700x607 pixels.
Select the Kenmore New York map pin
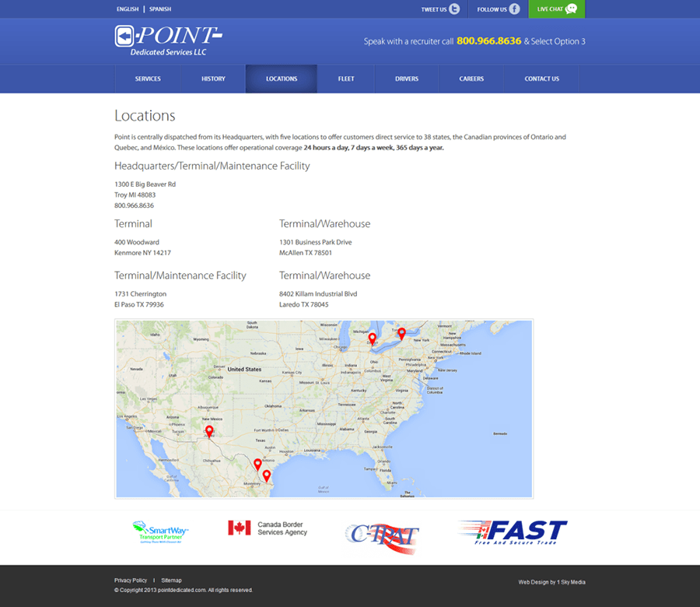point(401,333)
